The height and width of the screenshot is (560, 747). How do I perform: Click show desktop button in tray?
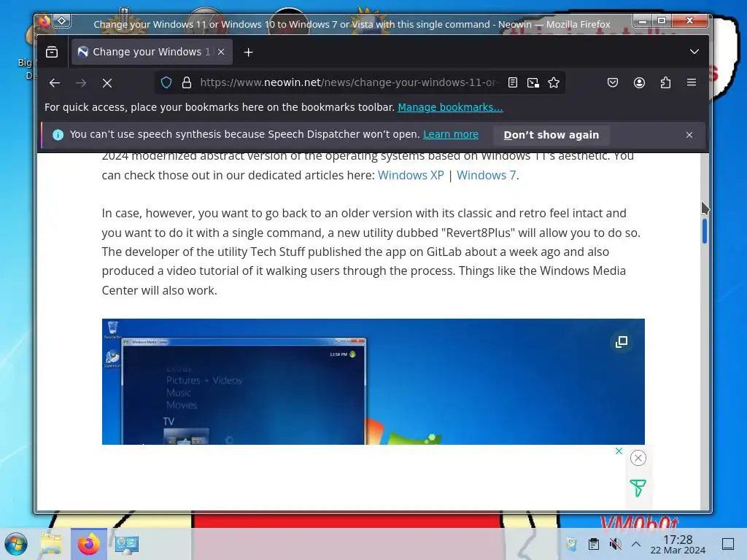728,544
